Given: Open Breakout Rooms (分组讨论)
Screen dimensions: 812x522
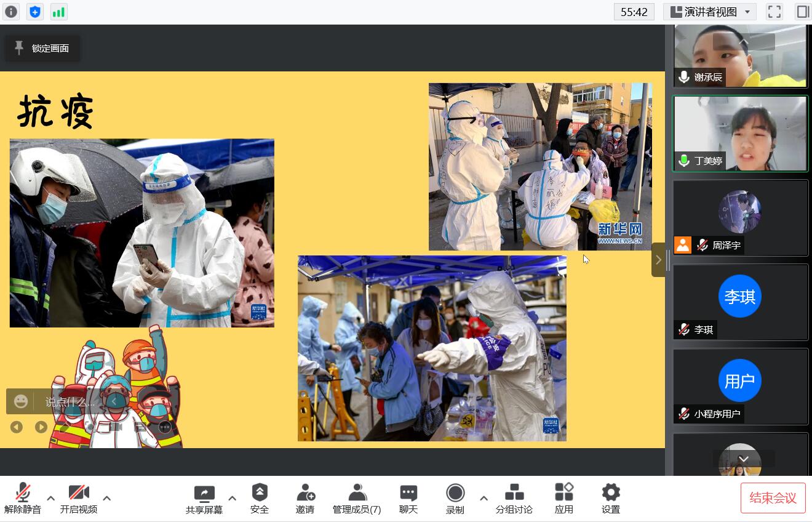Looking at the screenshot, I should (x=514, y=498).
